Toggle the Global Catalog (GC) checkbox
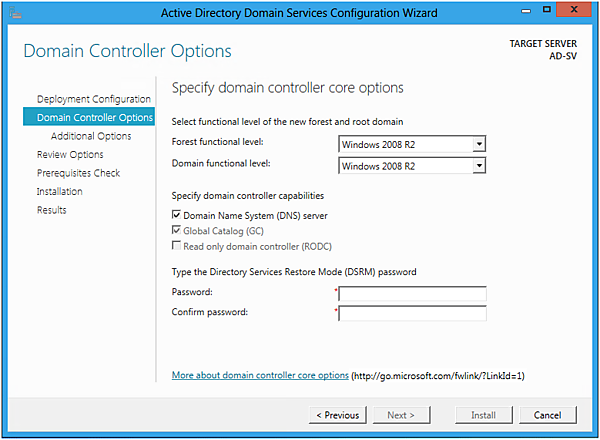Image resolution: width=600 pixels, height=440 pixels. pos(177,231)
